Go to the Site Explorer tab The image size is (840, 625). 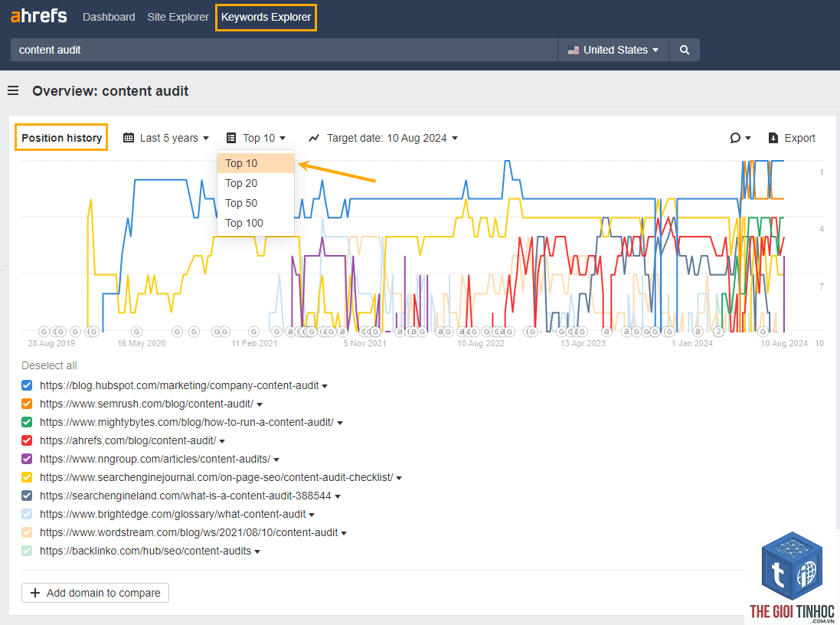pos(178,17)
